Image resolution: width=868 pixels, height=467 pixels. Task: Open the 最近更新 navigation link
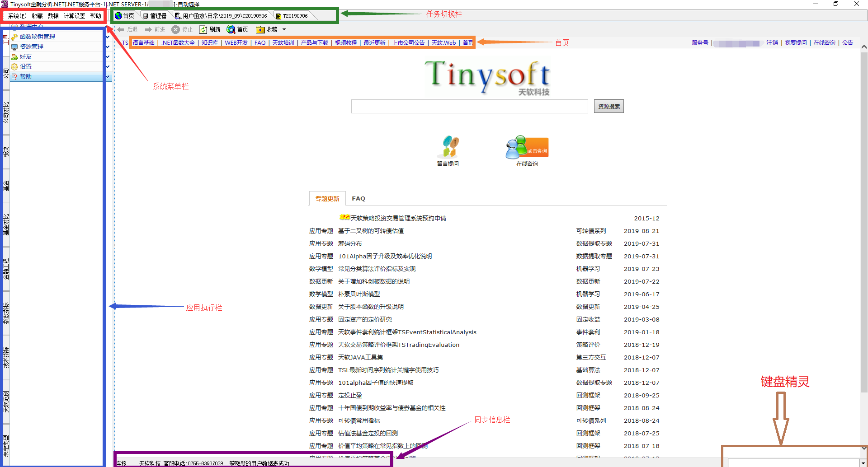(374, 43)
